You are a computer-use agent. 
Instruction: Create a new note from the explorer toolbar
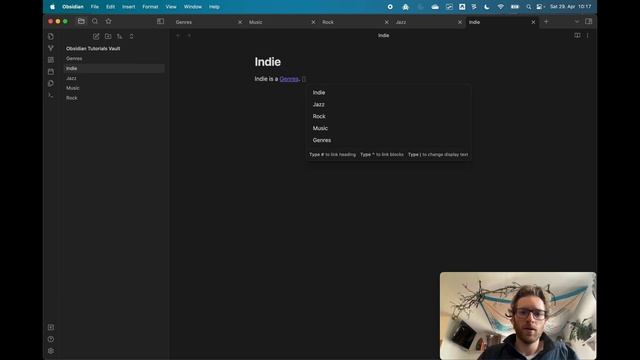[96, 36]
